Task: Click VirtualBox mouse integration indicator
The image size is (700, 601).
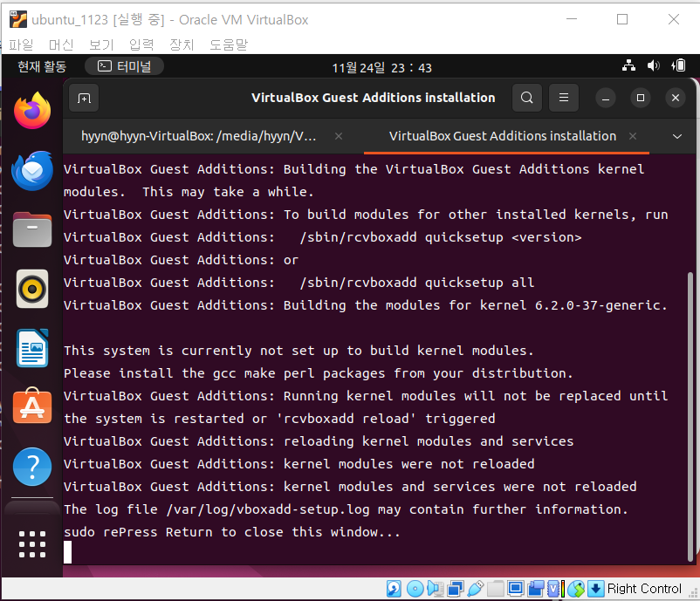Action: coord(576,589)
